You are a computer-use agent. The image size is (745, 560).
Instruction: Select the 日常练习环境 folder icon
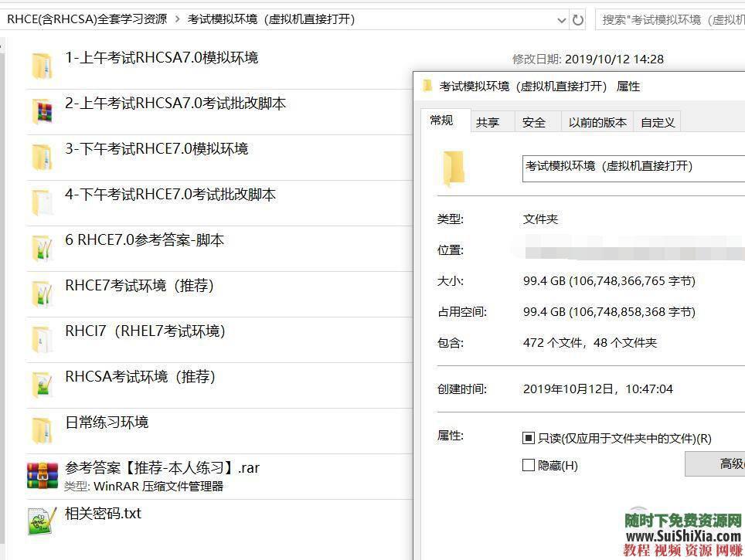[43, 428]
